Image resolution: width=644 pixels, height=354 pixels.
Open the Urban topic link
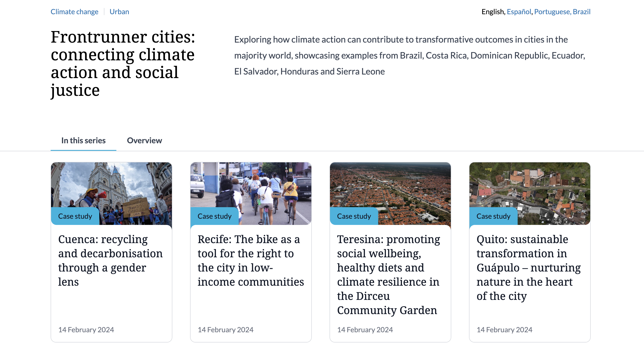pos(119,12)
